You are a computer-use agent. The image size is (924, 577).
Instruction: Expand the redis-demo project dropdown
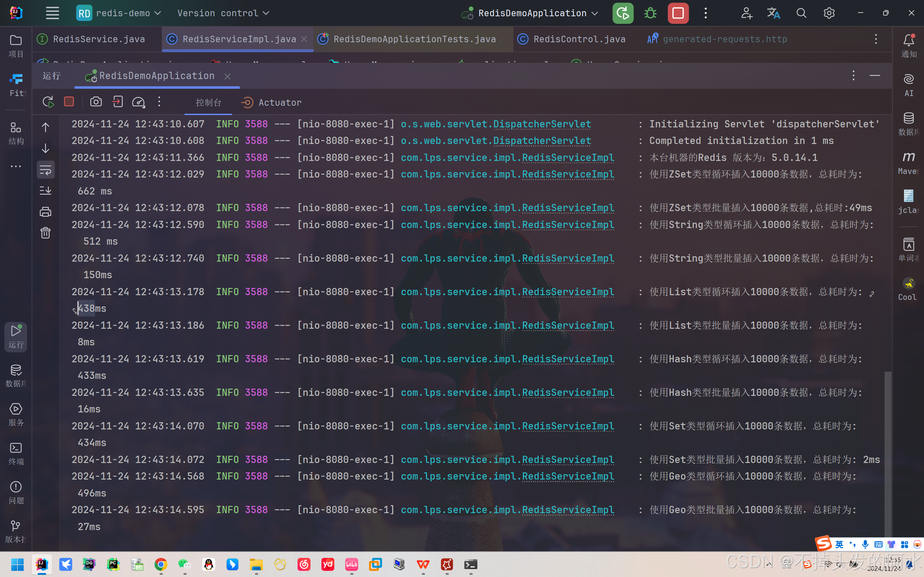pos(119,13)
